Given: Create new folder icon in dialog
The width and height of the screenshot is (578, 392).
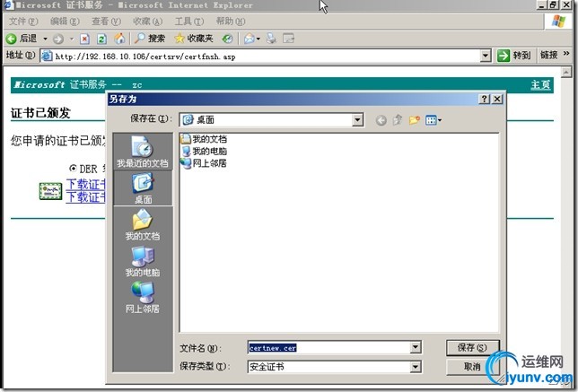Looking at the screenshot, I should click(x=415, y=119).
